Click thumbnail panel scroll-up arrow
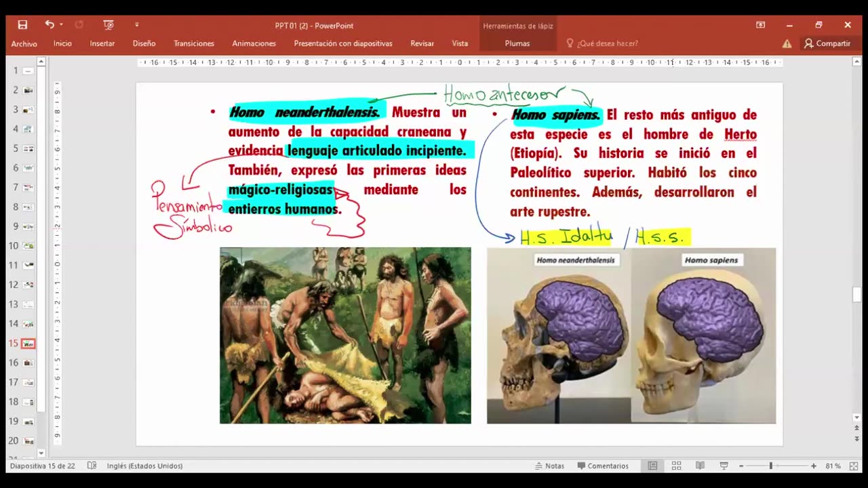868x488 pixels. [x=41, y=62]
